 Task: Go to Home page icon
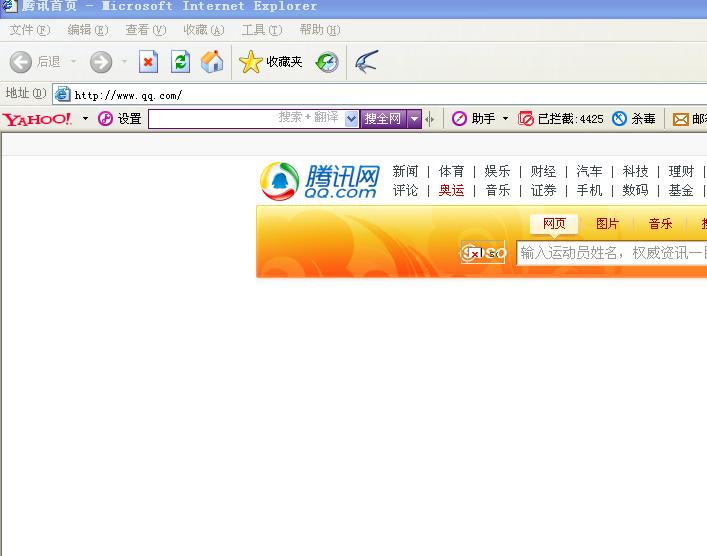click(212, 62)
